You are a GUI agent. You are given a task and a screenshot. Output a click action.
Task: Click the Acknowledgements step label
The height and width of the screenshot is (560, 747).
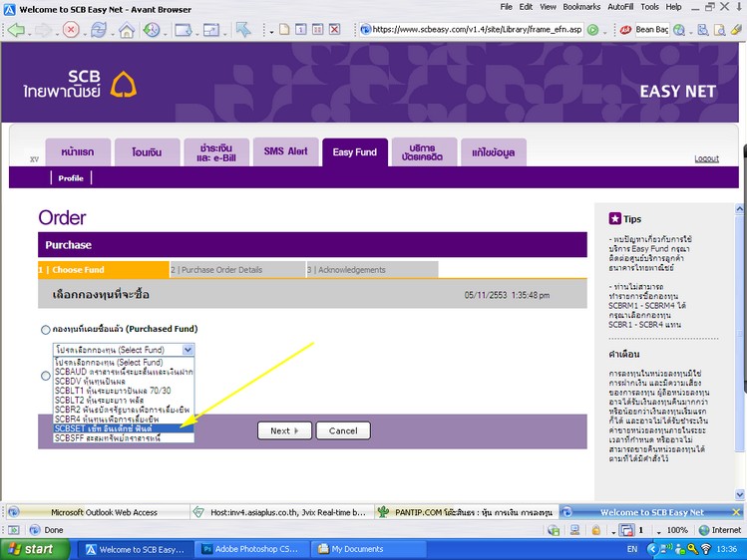(352, 270)
